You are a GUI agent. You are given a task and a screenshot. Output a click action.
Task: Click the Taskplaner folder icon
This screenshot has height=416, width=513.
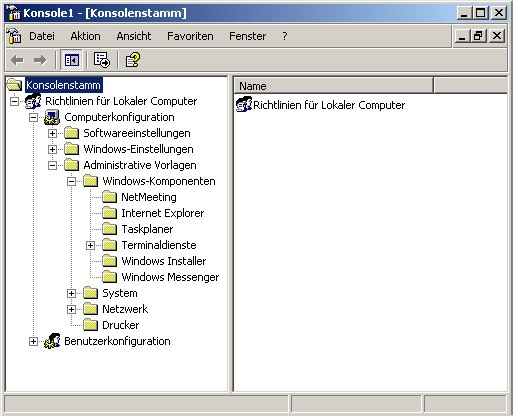(109, 229)
